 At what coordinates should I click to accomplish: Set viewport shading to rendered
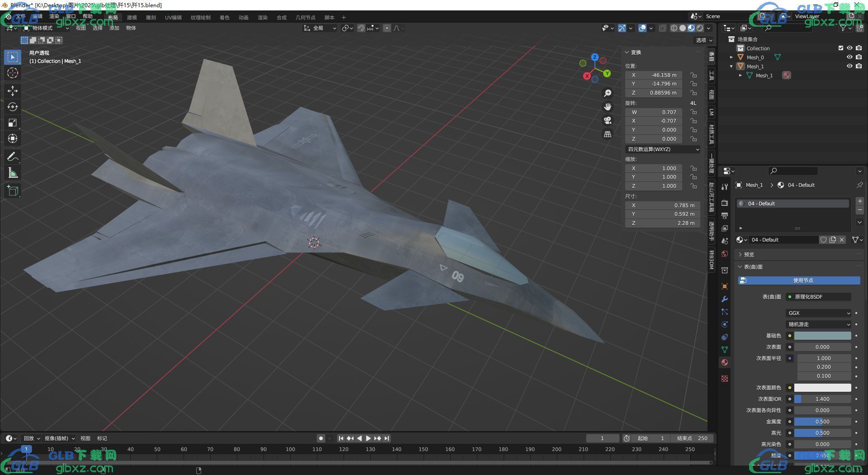[700, 28]
